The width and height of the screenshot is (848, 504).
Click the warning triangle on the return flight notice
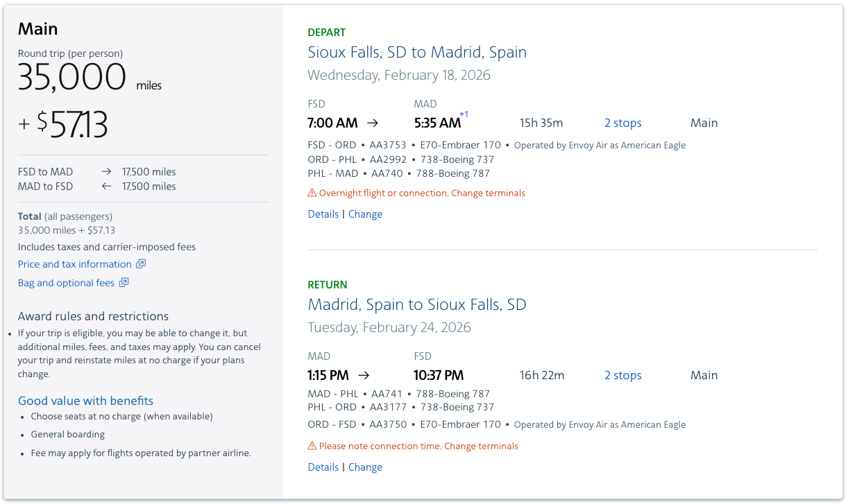[x=310, y=445]
